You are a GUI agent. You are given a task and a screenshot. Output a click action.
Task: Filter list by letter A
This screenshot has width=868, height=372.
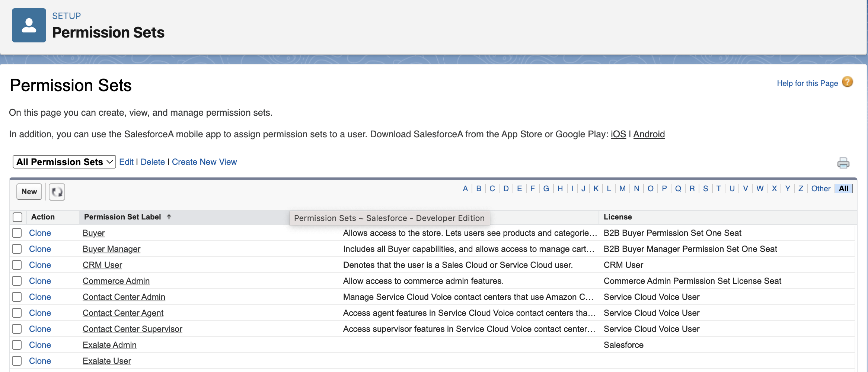pyautogui.click(x=465, y=189)
